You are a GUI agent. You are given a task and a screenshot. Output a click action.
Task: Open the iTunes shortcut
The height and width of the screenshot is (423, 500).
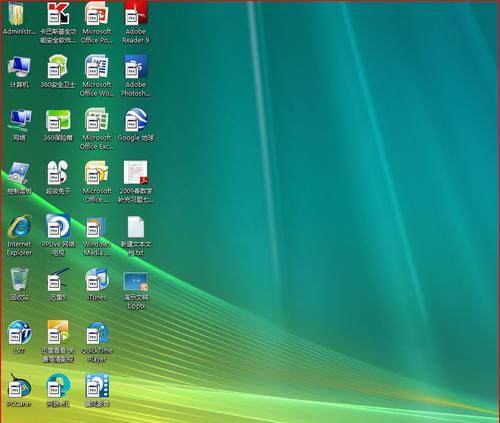(97, 279)
